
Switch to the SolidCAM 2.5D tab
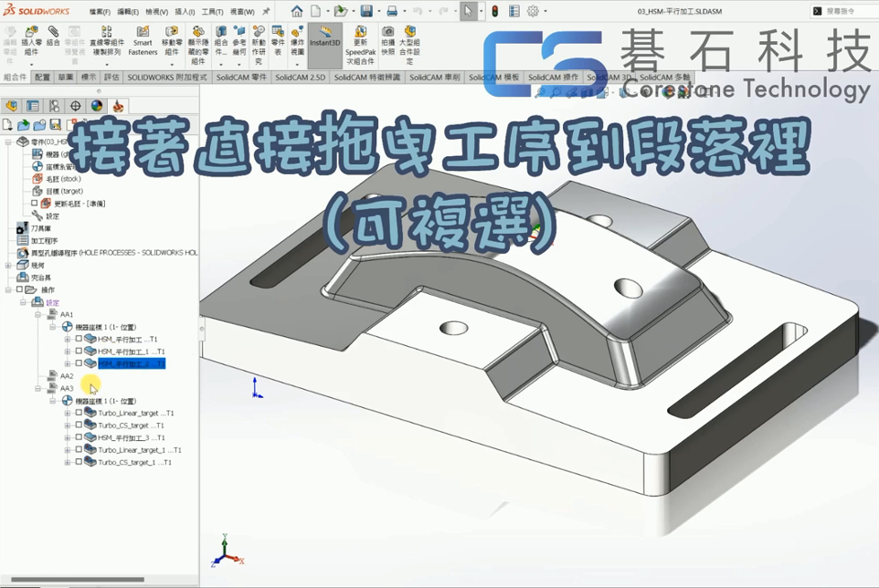[x=300, y=78]
